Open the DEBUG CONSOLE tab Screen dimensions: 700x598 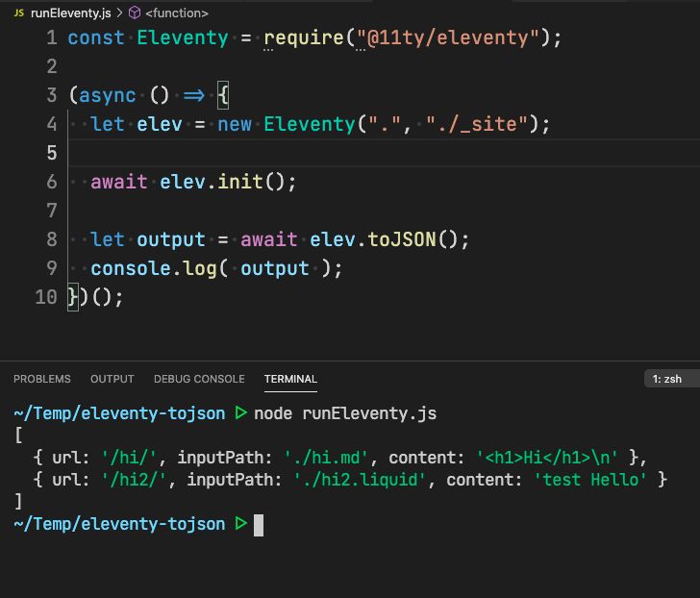199,379
